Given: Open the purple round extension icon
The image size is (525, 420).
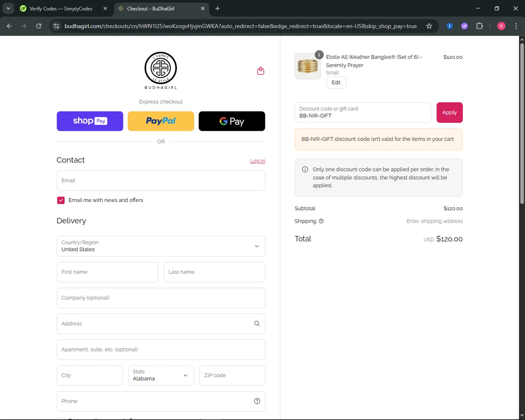Looking at the screenshot, I should pyautogui.click(x=464, y=26).
